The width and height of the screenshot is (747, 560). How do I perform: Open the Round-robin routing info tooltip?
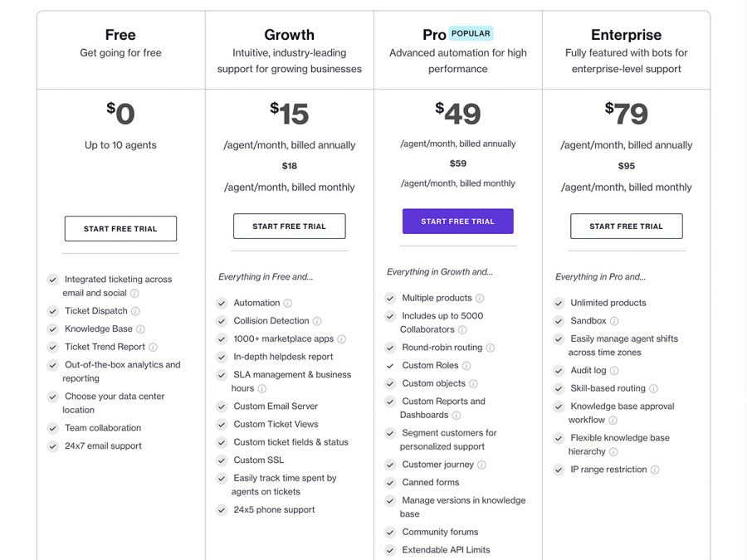click(491, 348)
